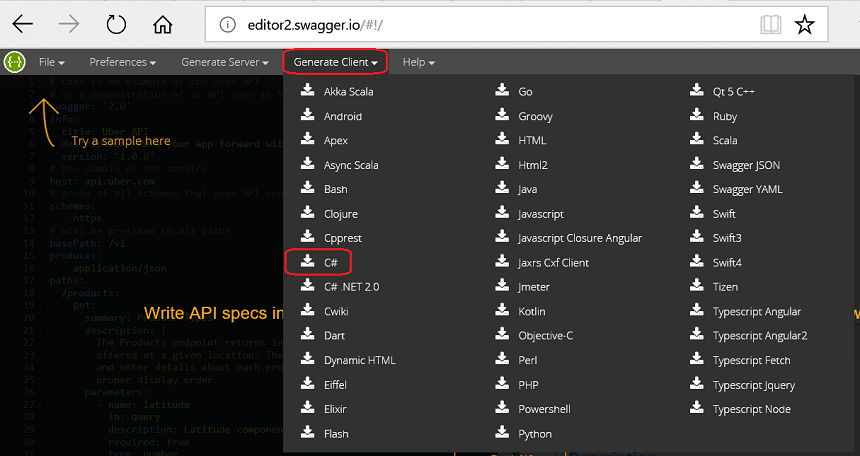Generate Scala client
This screenshot has height=456, width=860.
[x=725, y=140]
